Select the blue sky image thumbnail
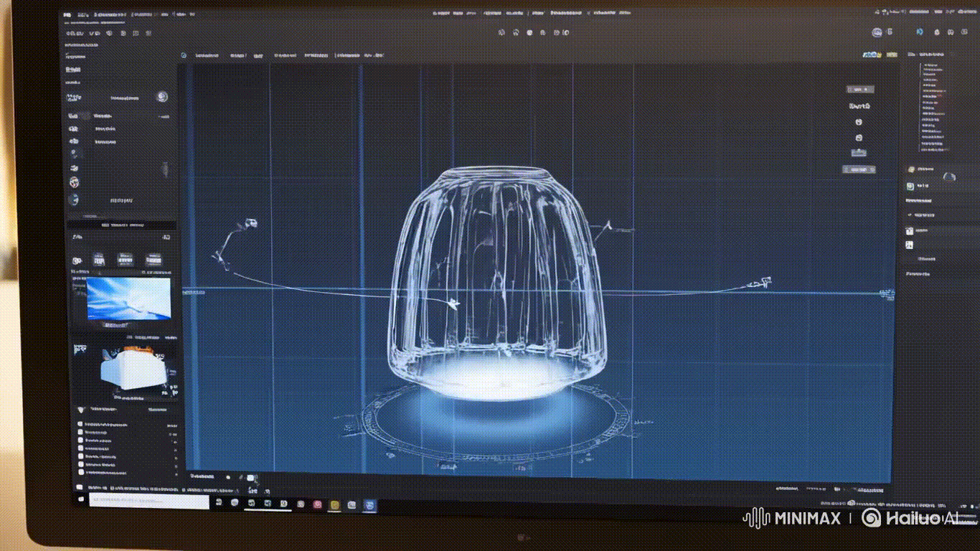This screenshot has height=551, width=980. pos(128,298)
